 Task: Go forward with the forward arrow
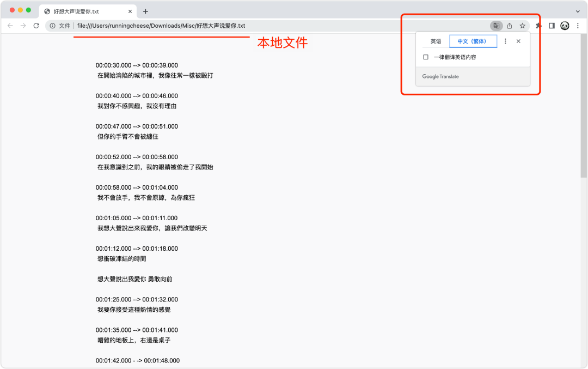click(x=23, y=26)
